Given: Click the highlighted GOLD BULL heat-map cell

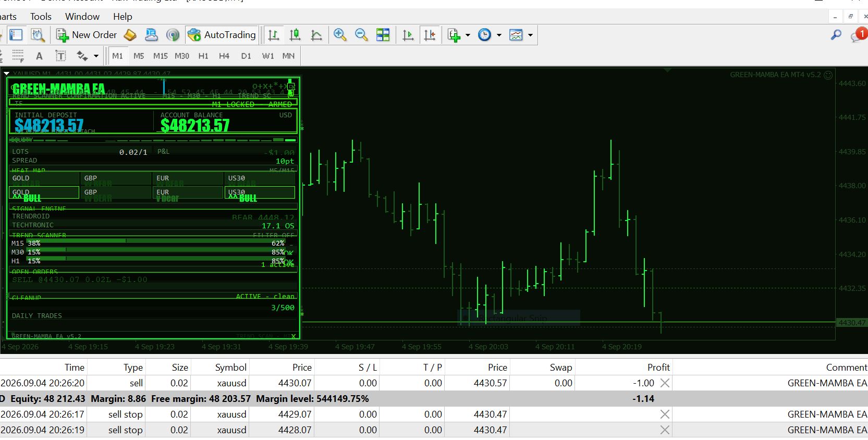Looking at the screenshot, I should click(x=44, y=193).
